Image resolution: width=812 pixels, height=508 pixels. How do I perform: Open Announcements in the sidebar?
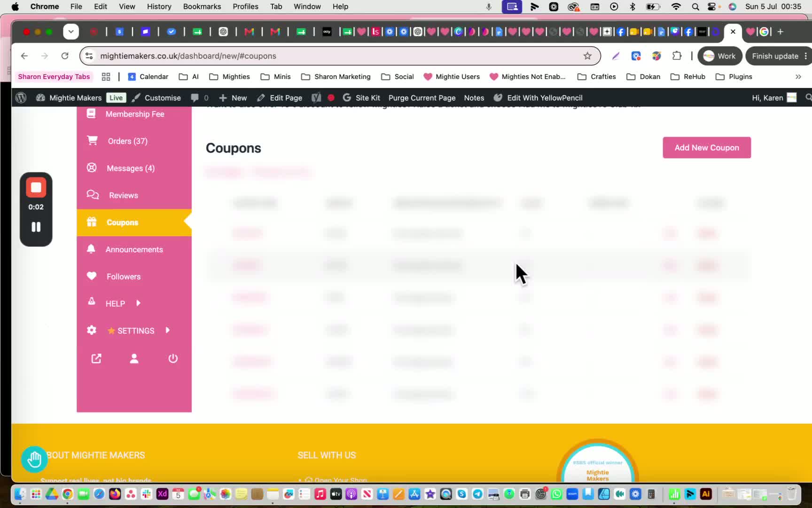click(134, 249)
